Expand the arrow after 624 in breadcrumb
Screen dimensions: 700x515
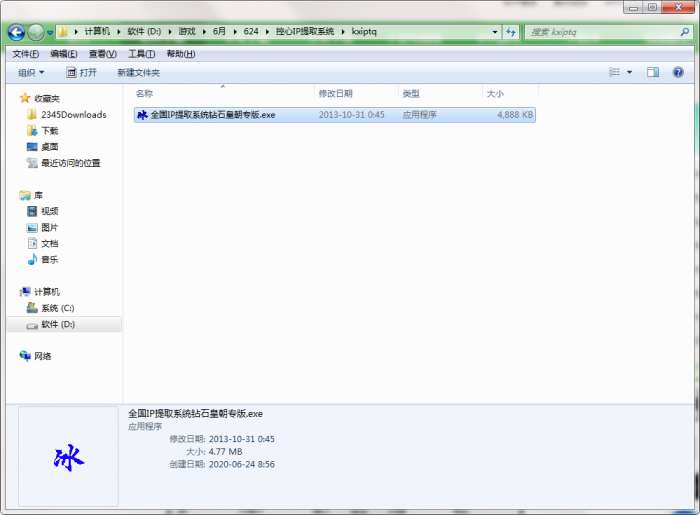[x=267, y=32]
